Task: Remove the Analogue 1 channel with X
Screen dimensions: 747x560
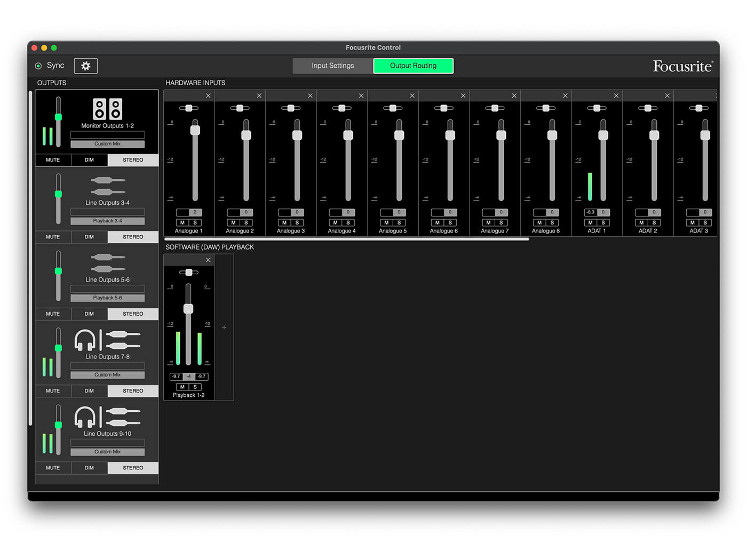Action: click(208, 95)
